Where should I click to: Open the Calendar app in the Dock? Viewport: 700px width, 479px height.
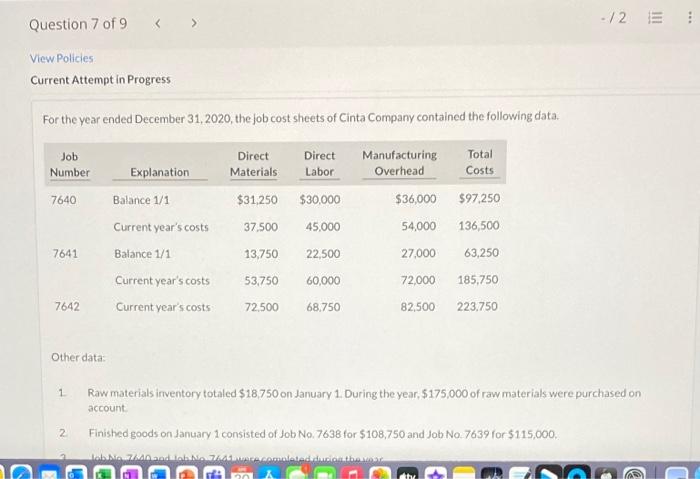[x=242, y=473]
